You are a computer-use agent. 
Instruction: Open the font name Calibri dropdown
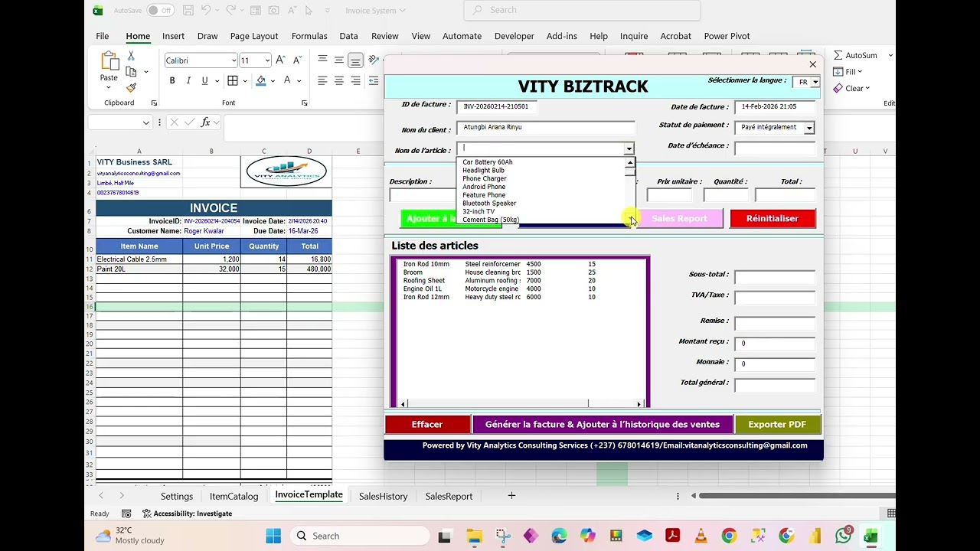[234, 60]
